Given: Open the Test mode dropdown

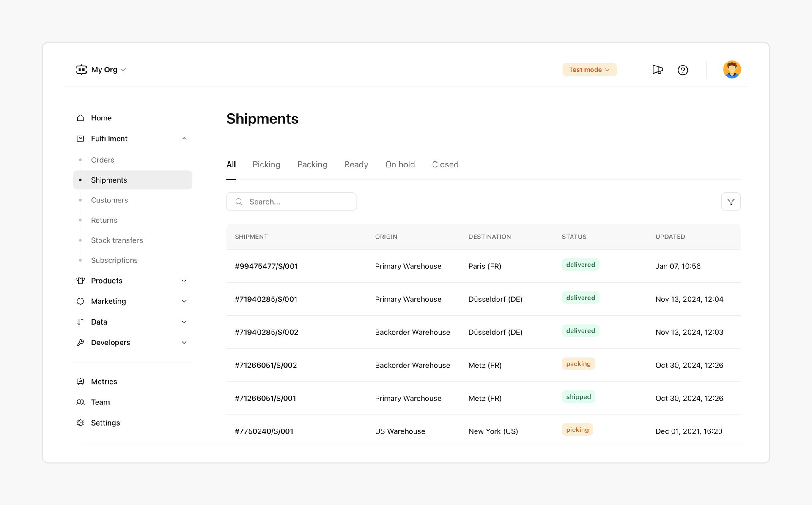Looking at the screenshot, I should point(590,70).
